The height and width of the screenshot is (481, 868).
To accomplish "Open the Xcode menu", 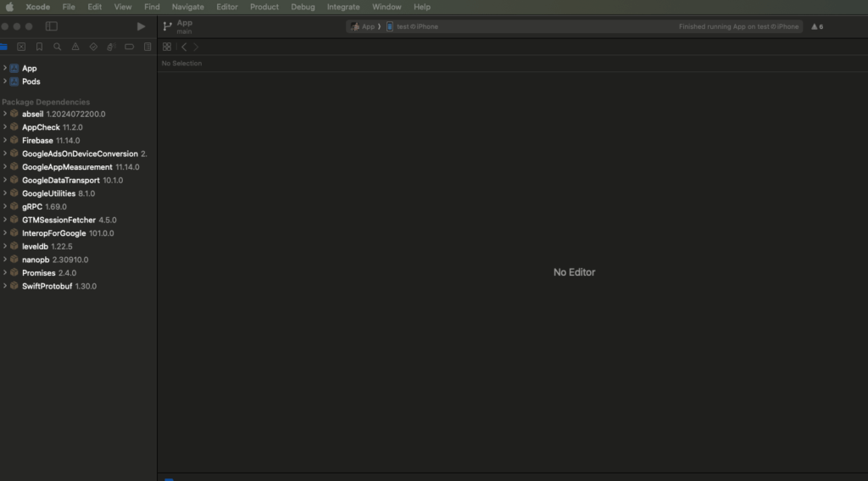I will click(37, 7).
